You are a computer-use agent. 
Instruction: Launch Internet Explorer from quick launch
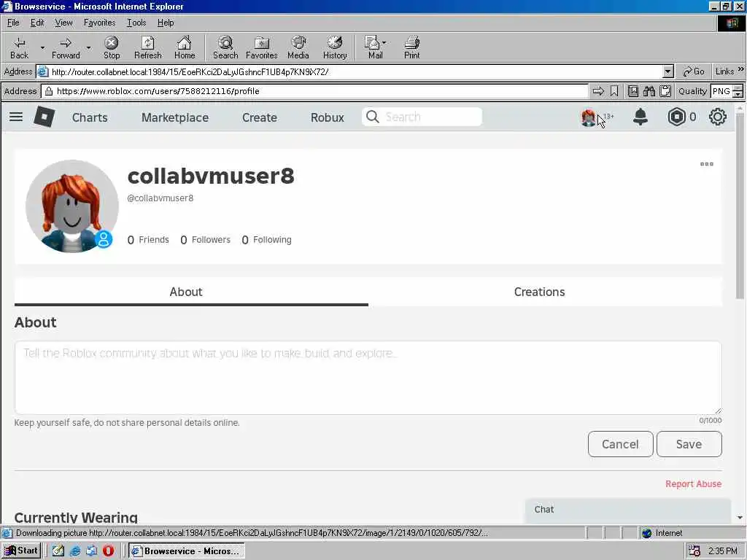click(75, 551)
